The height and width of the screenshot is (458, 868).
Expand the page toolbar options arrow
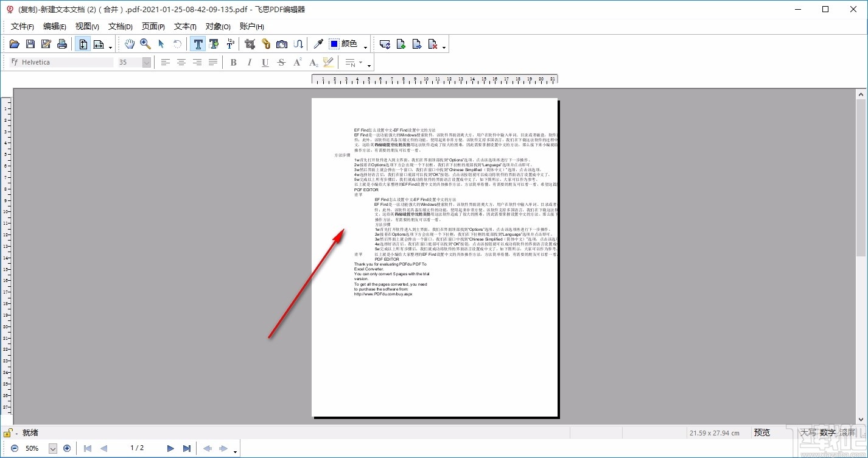444,47
